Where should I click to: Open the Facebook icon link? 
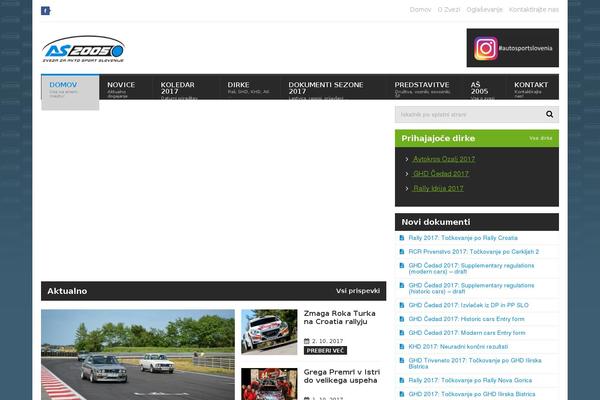coord(46,11)
